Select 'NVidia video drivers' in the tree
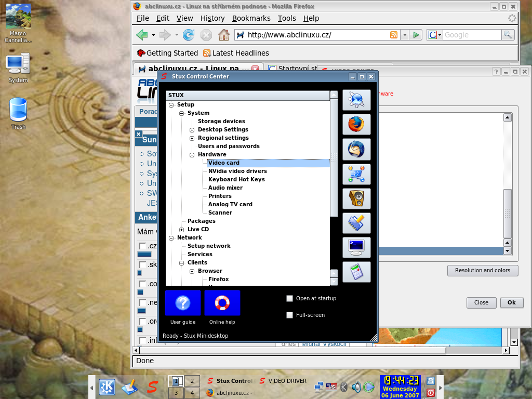 (237, 171)
